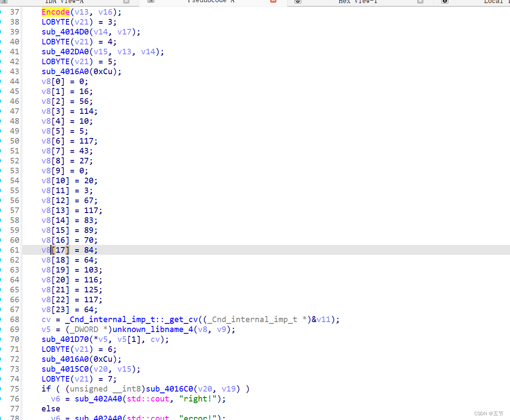Click line number 50
The height and width of the screenshot is (420, 510).
(15, 141)
